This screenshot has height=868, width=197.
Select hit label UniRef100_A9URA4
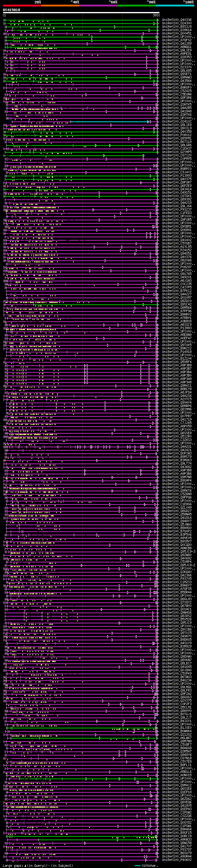coord(177,856)
